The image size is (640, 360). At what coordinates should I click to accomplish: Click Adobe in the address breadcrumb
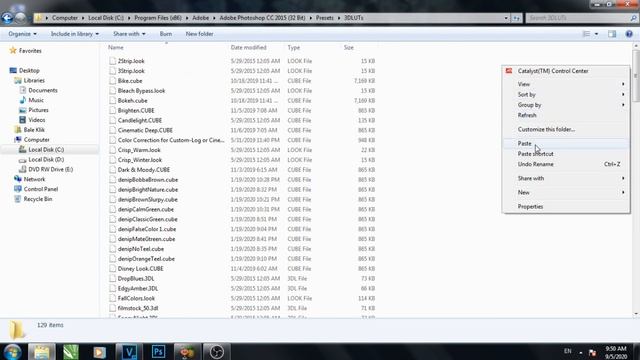click(x=200, y=18)
